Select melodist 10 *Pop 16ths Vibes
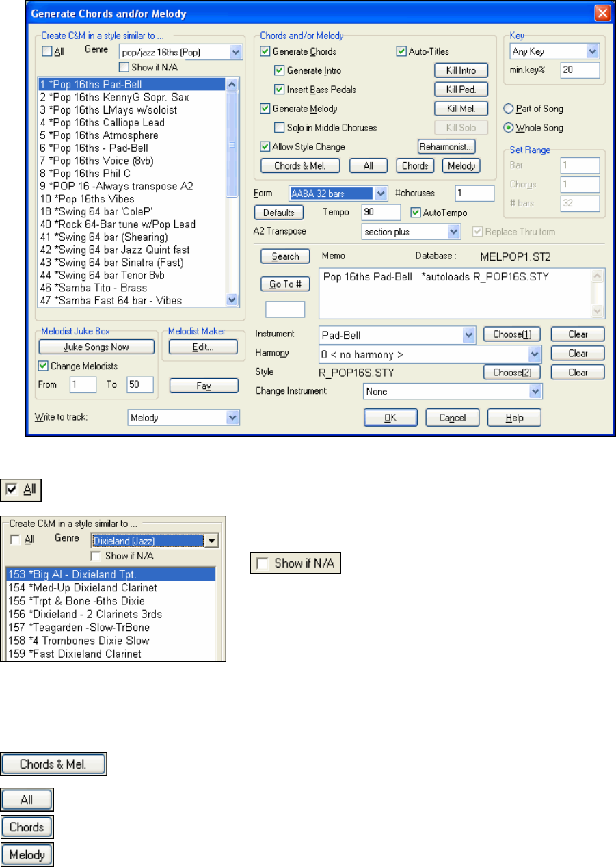 (131, 199)
